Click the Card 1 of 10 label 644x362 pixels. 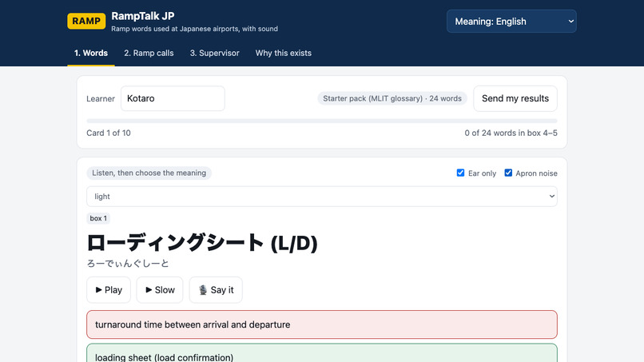tap(109, 133)
